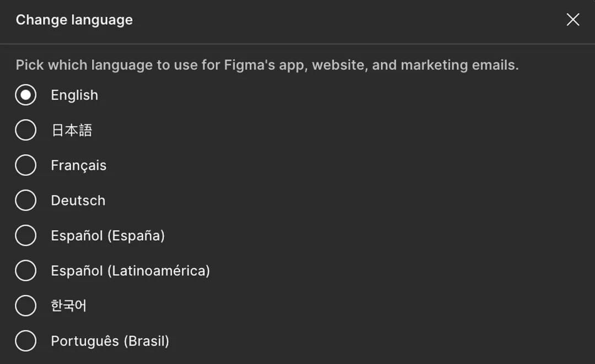Pick the Deutsch radio button
The height and width of the screenshot is (364, 595).
point(25,200)
